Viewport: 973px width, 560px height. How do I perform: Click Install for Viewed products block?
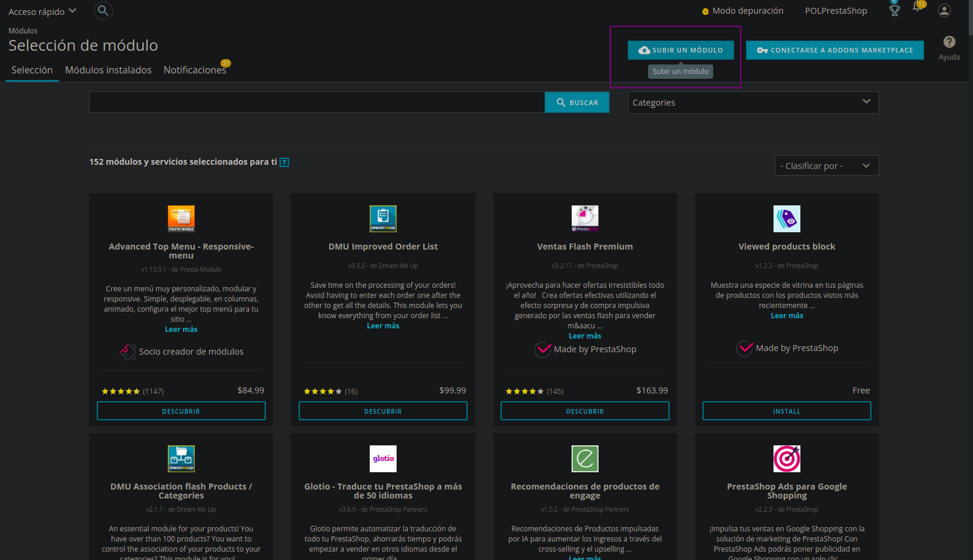coord(787,411)
